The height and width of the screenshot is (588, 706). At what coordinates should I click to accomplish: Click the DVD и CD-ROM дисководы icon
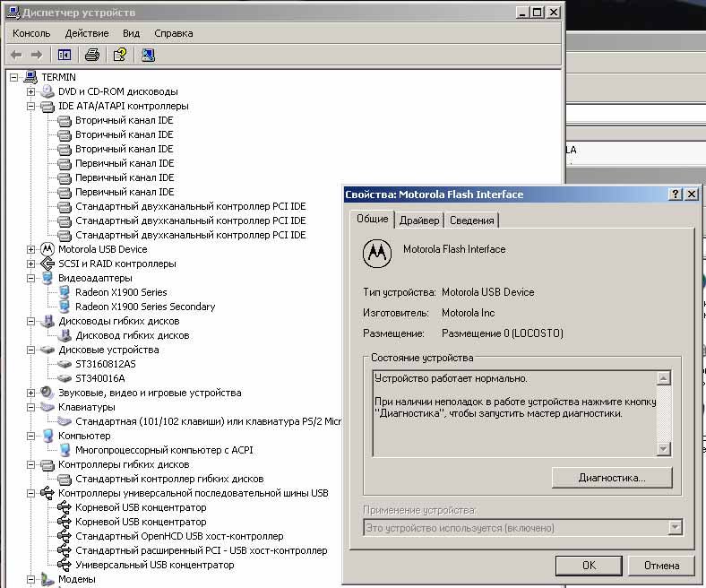click(x=47, y=91)
